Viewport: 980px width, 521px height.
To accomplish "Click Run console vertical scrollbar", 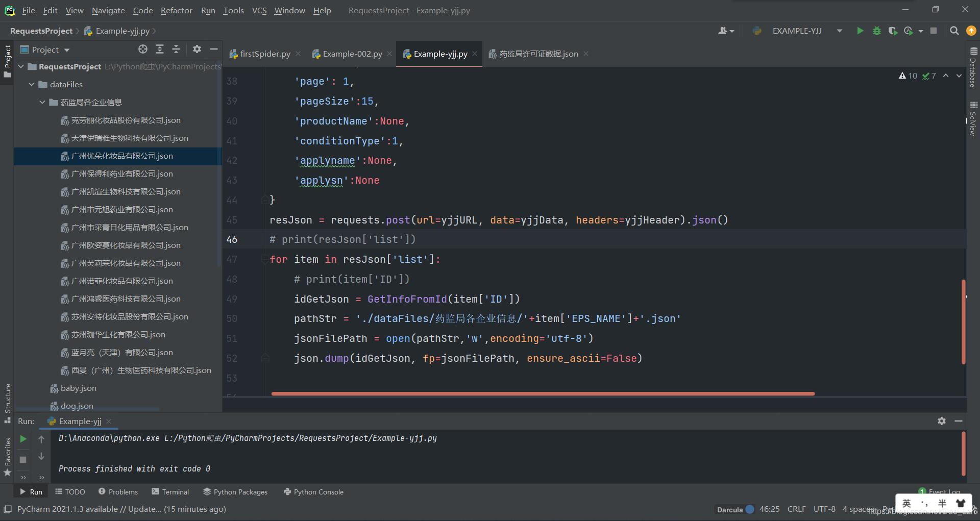I will click(963, 453).
